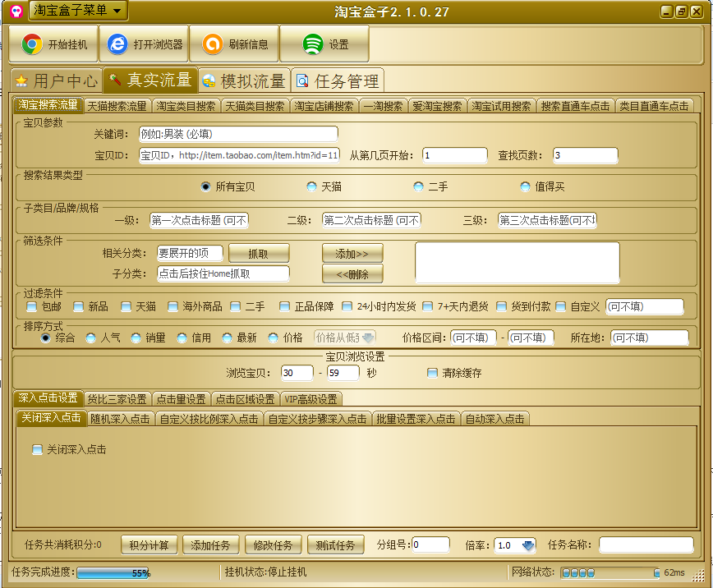Open 货比三家设置 tab

(x=117, y=399)
